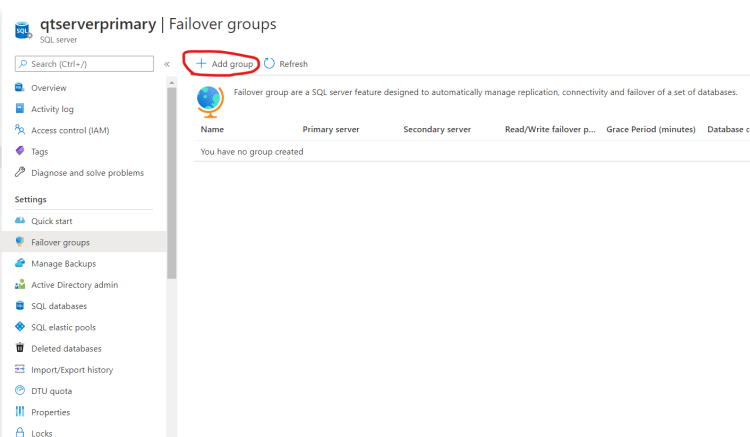Collapse the sidebar with double chevron
Image resolution: width=750 pixels, height=437 pixels.
[x=166, y=64]
